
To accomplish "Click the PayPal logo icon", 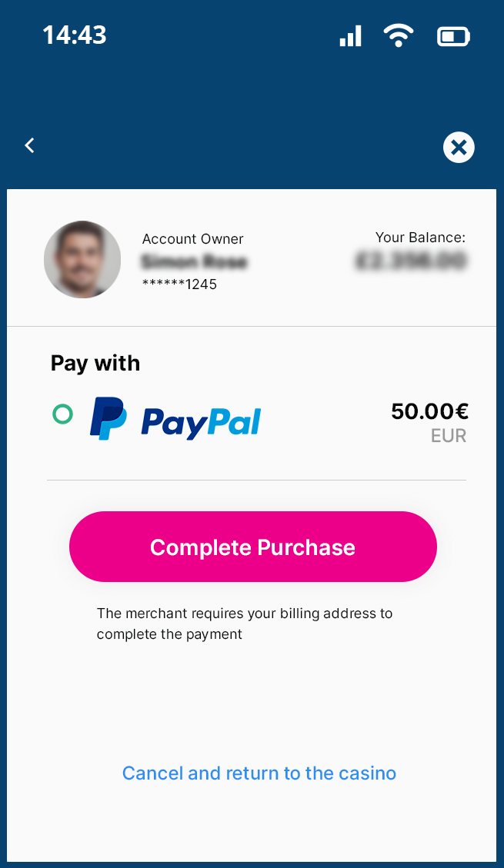I will (108, 418).
